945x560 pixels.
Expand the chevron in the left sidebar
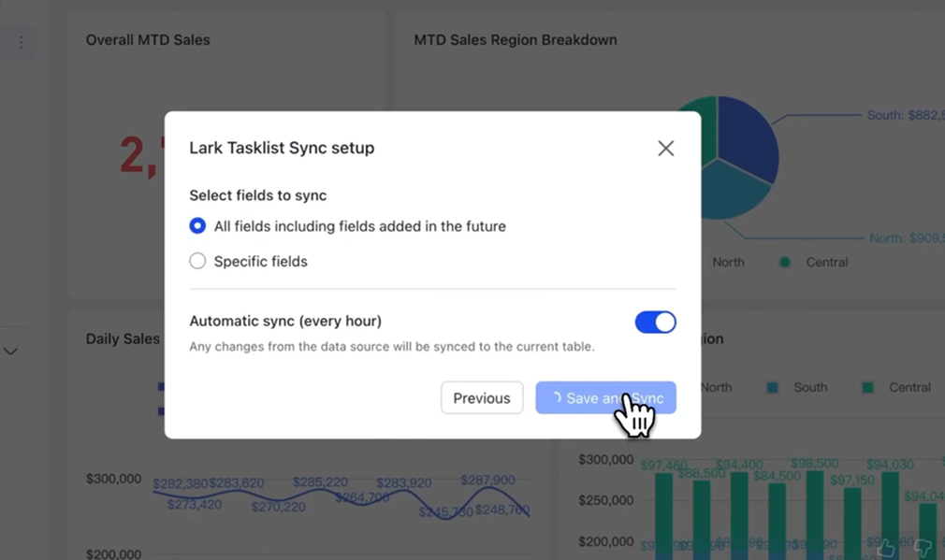(11, 352)
